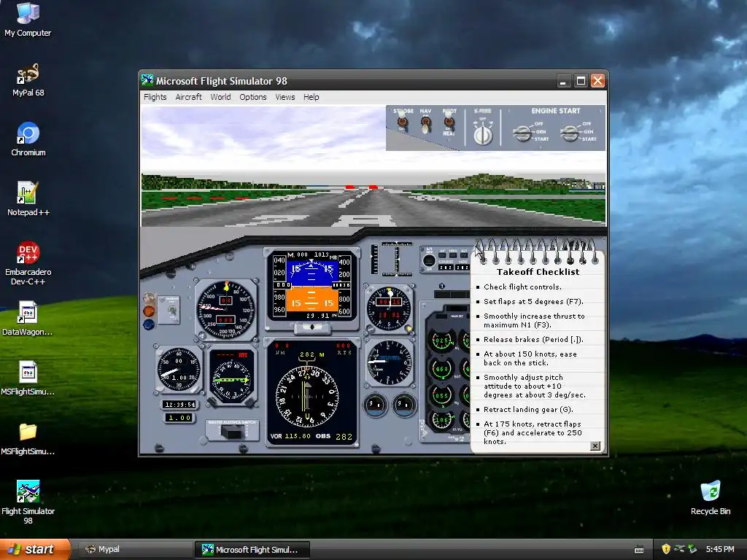Image resolution: width=747 pixels, height=560 pixels.
Task: Click the left fuel flow gauge reading 106
Action: 441,419
